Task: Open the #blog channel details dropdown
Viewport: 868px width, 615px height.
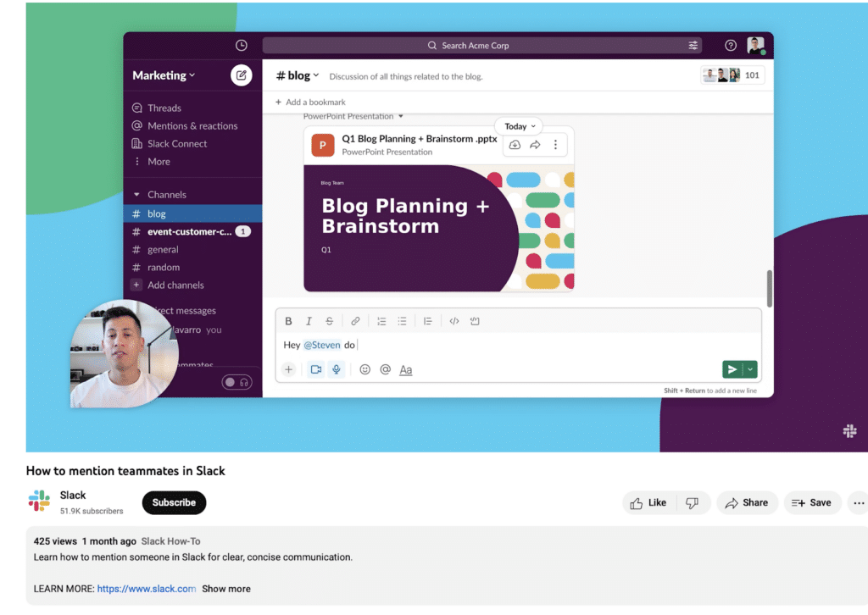Action: (x=298, y=75)
